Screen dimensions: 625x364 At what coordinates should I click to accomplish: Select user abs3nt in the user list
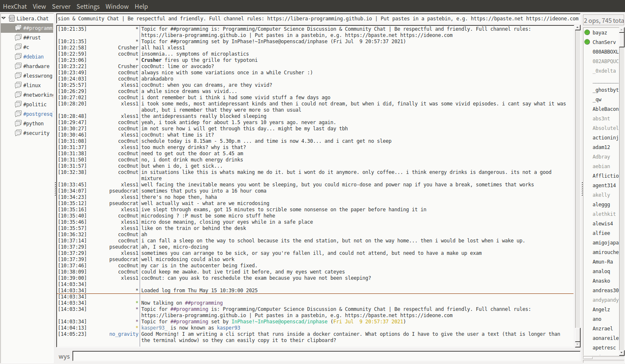click(601, 118)
